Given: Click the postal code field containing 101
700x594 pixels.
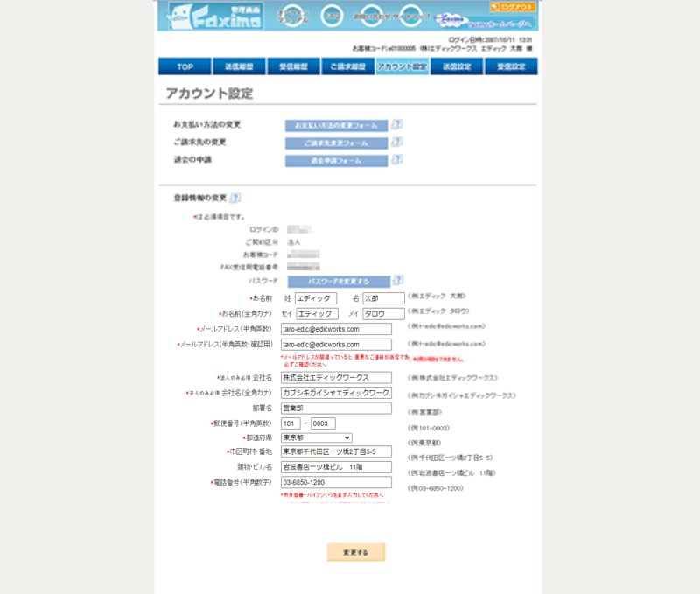Looking at the screenshot, I should pyautogui.click(x=290, y=423).
